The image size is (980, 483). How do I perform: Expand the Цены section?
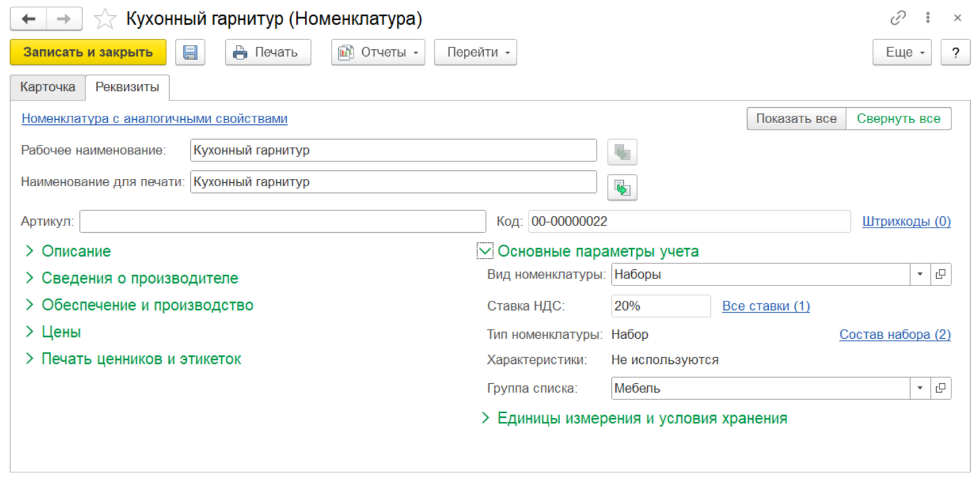point(29,332)
